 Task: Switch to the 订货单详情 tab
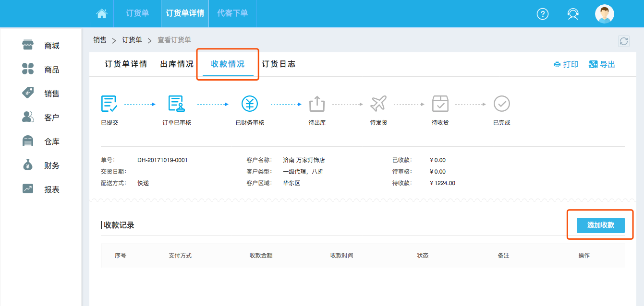[x=126, y=64]
